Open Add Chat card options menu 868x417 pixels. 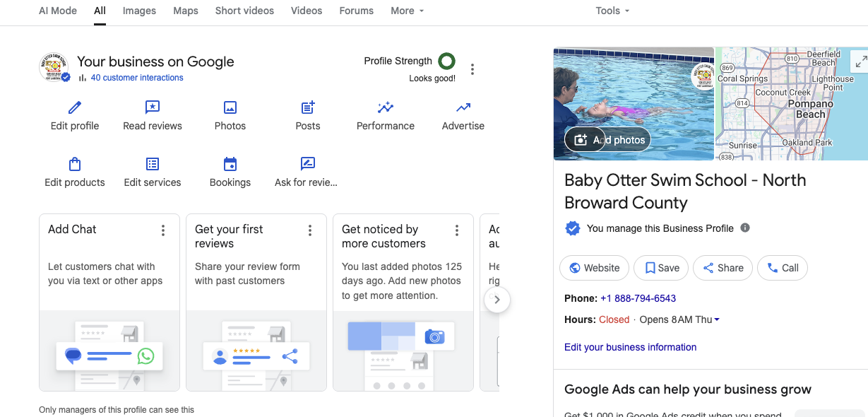coord(163,230)
